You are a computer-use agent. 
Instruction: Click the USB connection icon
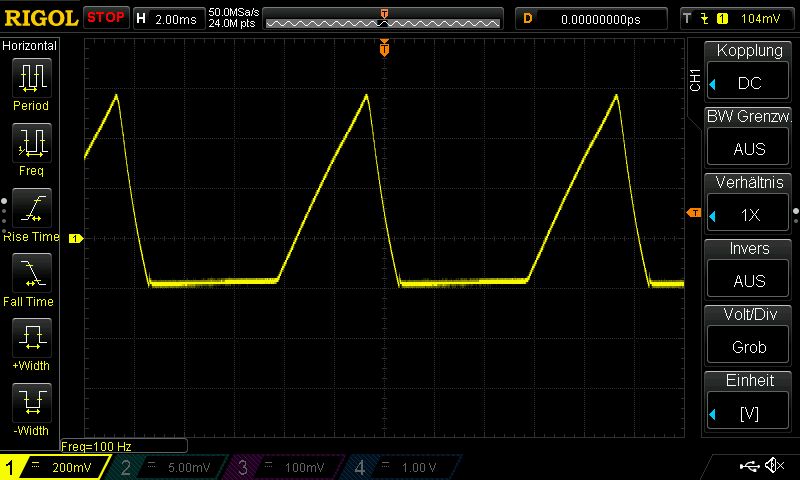point(749,466)
